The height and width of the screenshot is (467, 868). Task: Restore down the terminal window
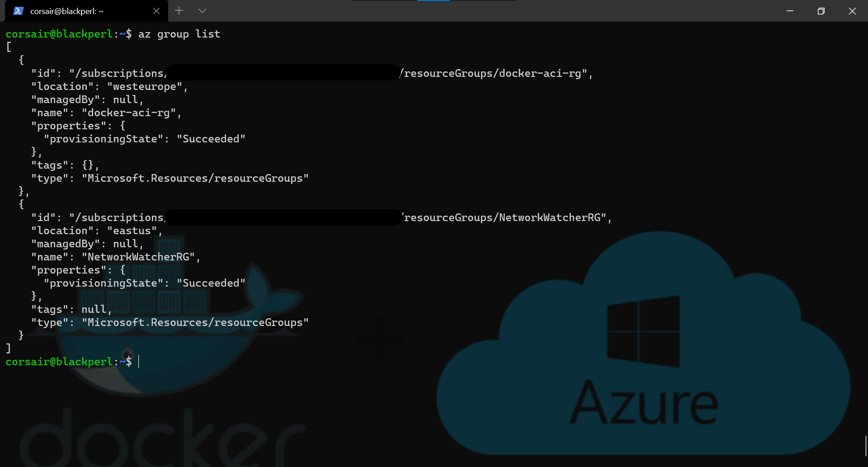click(821, 11)
